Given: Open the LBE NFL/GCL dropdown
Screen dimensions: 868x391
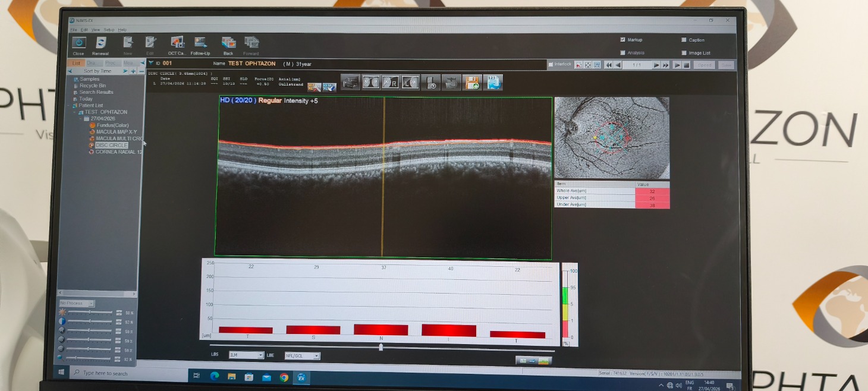Looking at the screenshot, I should tap(302, 355).
